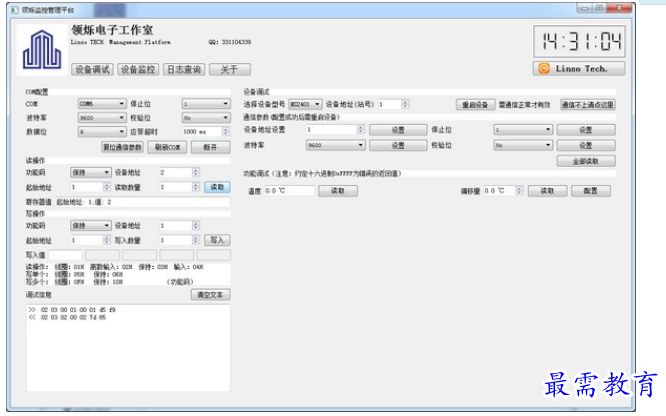Click 设置 next to 通信参数 停止位
666x416 pixels.
click(x=586, y=130)
